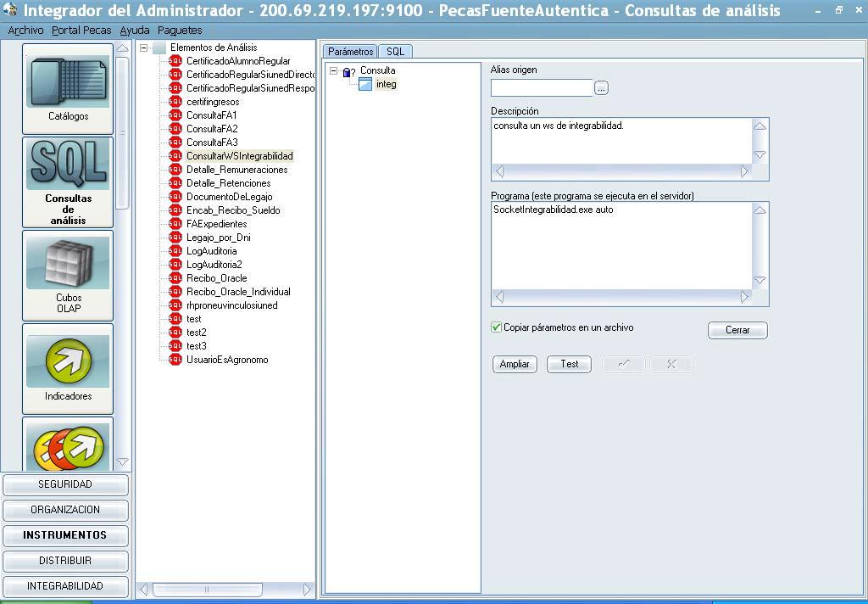Click the Cerrar button
868x604 pixels.
737,330
